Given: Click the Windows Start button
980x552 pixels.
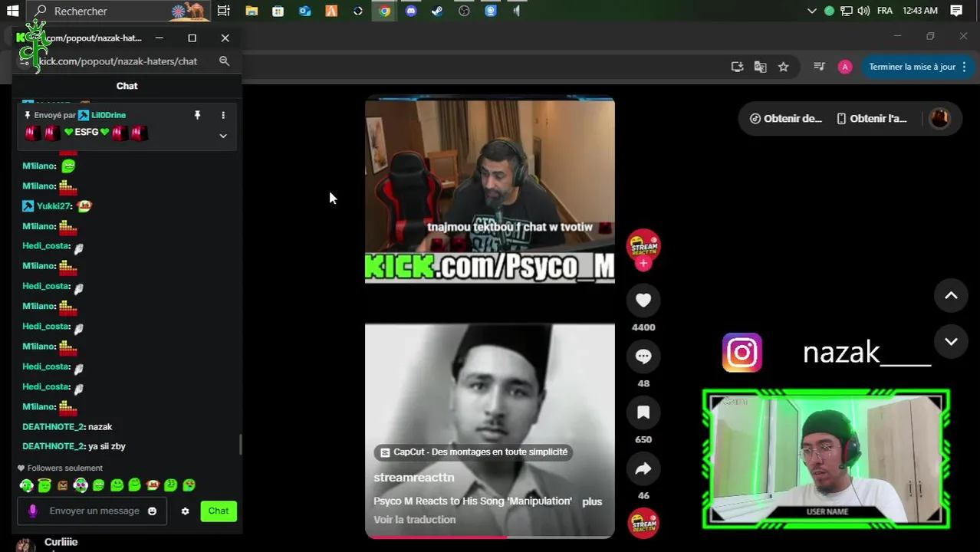Looking at the screenshot, I should click(x=12, y=11).
